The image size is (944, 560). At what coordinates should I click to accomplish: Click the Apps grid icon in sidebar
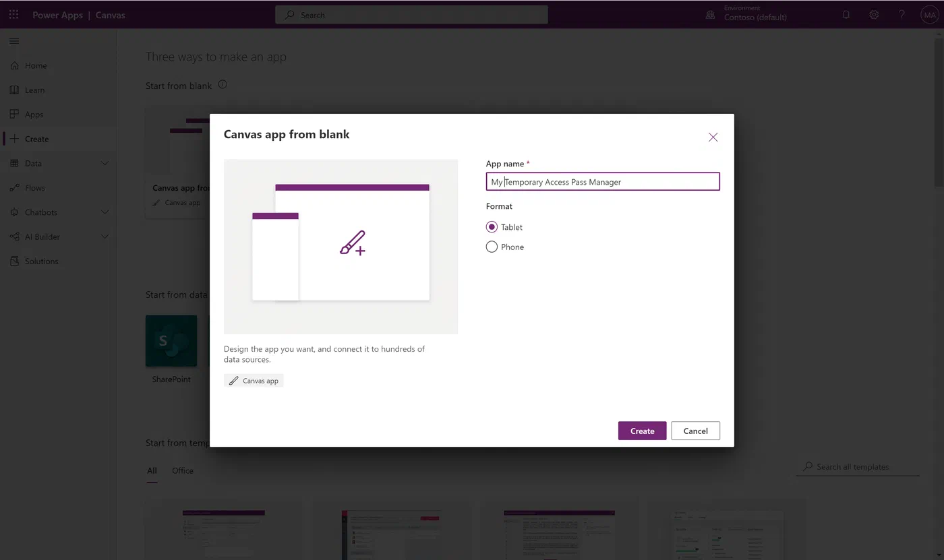click(x=14, y=114)
